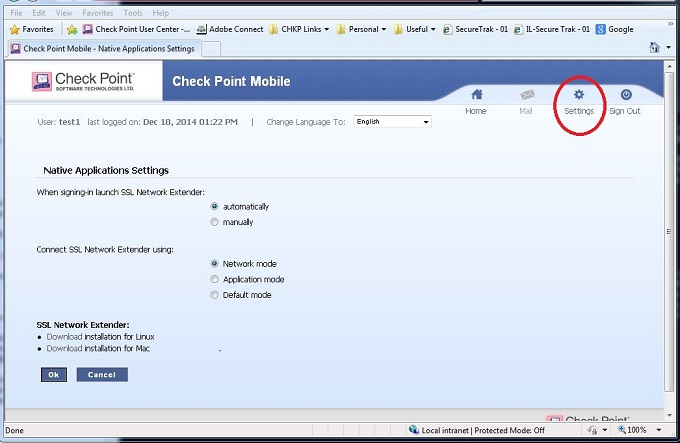
Task: Open the SecureTrak - 01 bookmark
Action: click(475, 29)
